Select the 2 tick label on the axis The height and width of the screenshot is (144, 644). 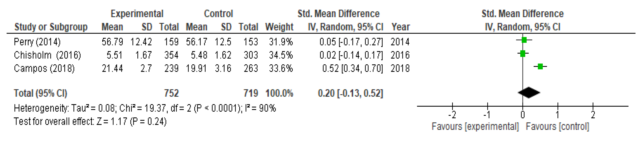click(x=593, y=115)
